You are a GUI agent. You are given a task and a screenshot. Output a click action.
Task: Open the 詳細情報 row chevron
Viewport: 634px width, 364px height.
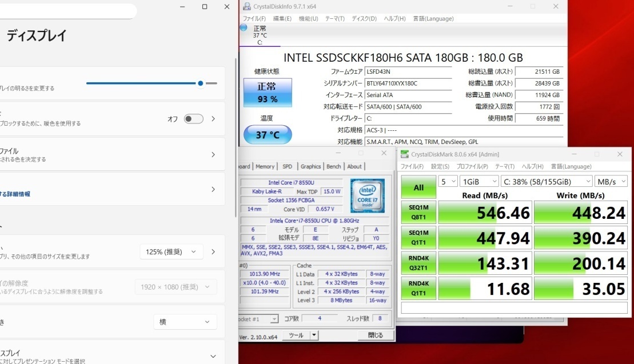[x=213, y=189]
